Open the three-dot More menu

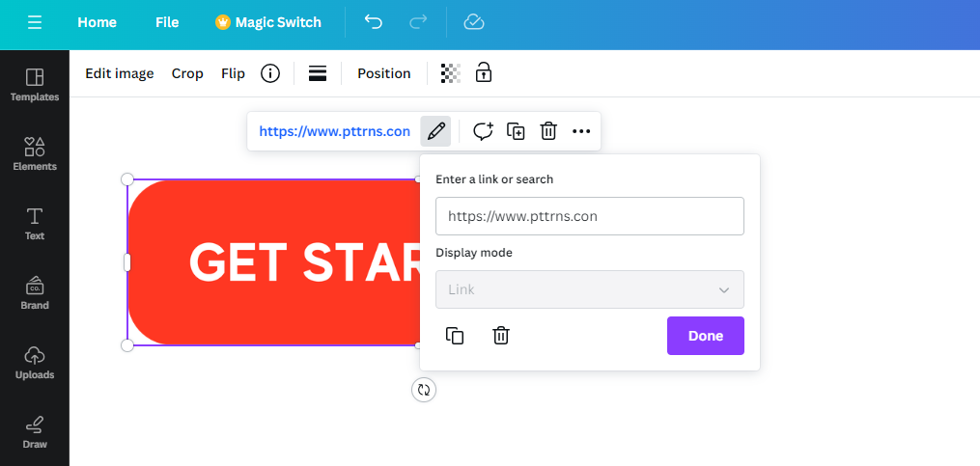pyautogui.click(x=581, y=131)
